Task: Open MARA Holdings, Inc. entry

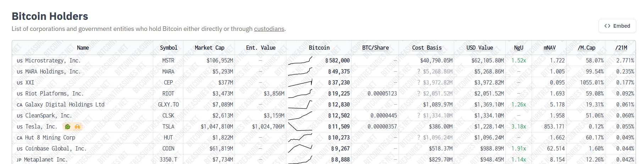Action: pos(53,72)
